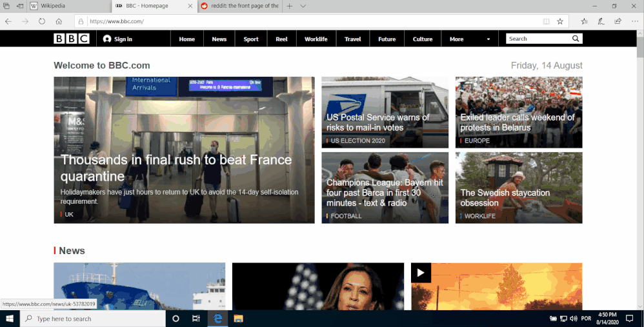Image resolution: width=644 pixels, height=327 pixels.
Task: Reload the BBC page
Action: [42, 21]
